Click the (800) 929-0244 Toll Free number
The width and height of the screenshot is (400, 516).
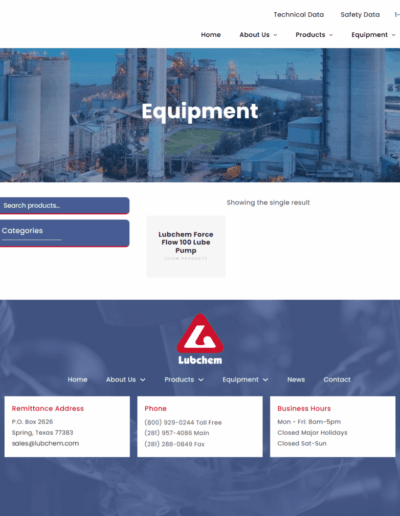tap(183, 423)
